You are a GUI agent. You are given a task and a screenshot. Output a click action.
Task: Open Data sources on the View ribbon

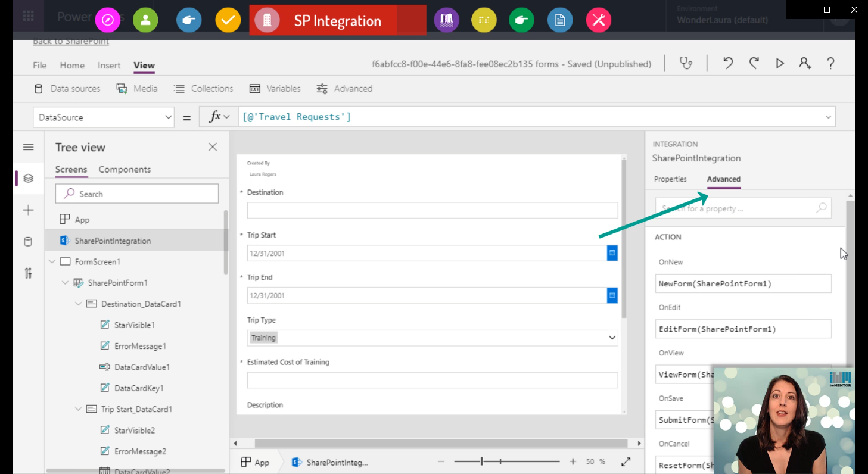click(67, 88)
